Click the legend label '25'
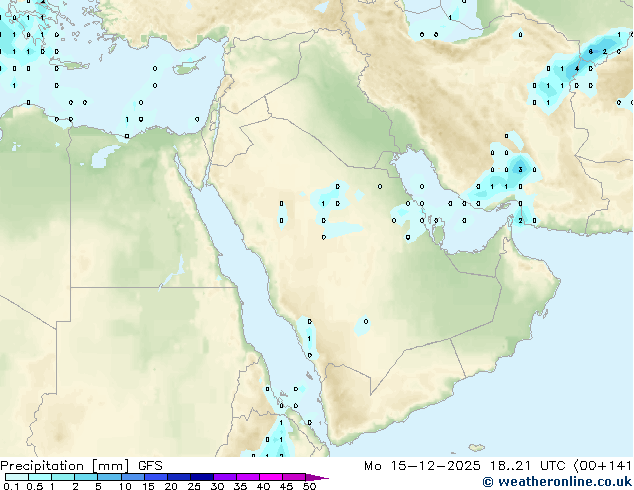 194,486
